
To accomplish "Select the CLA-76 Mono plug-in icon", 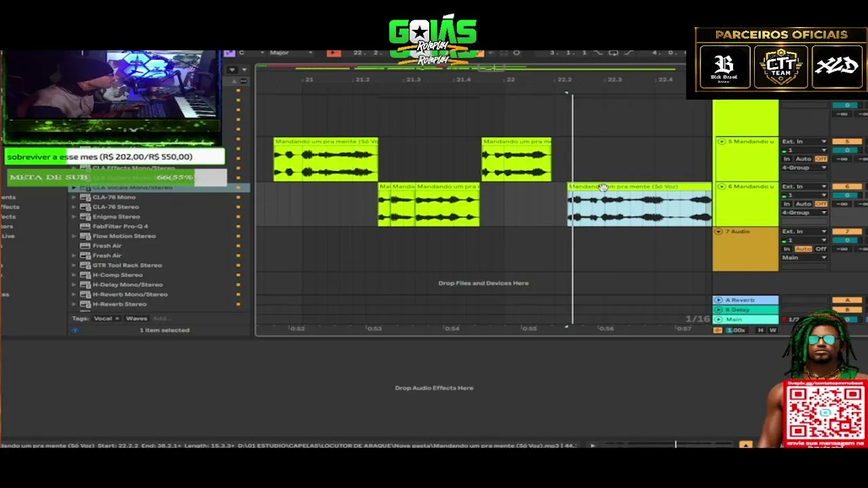I will click(85, 197).
